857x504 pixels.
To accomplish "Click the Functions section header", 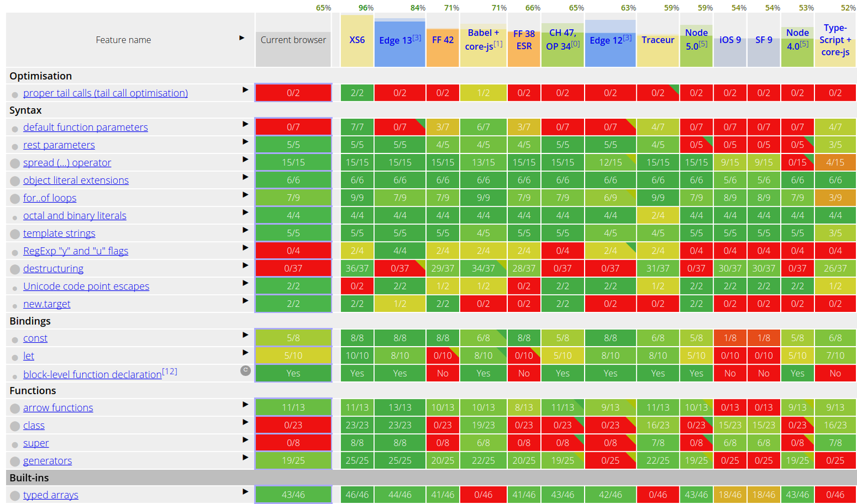I will tap(431, 390).
